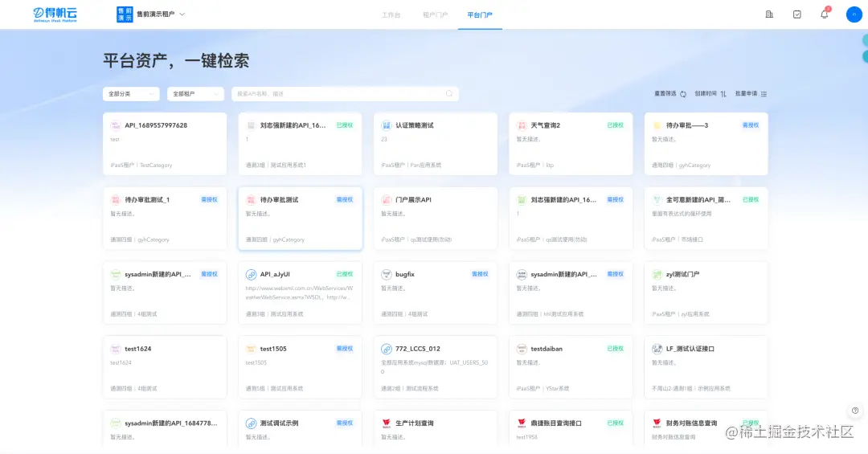The height and width of the screenshot is (454, 868).
Task: Click the 生产计划查询 card icon
Action: [386, 423]
